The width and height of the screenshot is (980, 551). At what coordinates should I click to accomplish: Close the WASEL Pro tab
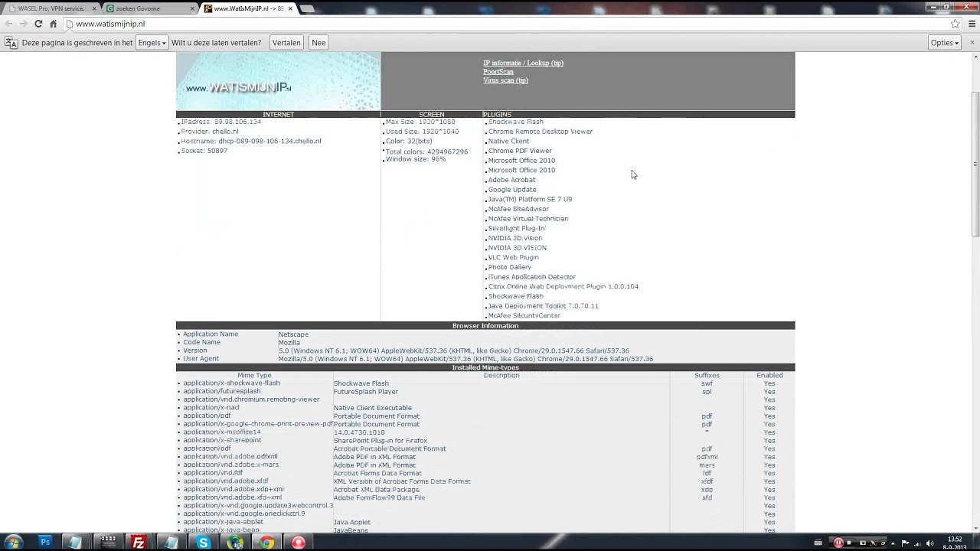[x=94, y=9]
